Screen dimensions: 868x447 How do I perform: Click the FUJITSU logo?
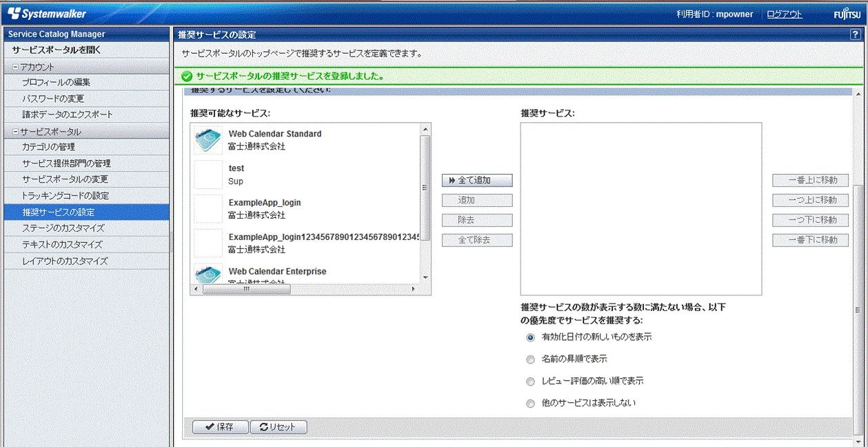847,14
